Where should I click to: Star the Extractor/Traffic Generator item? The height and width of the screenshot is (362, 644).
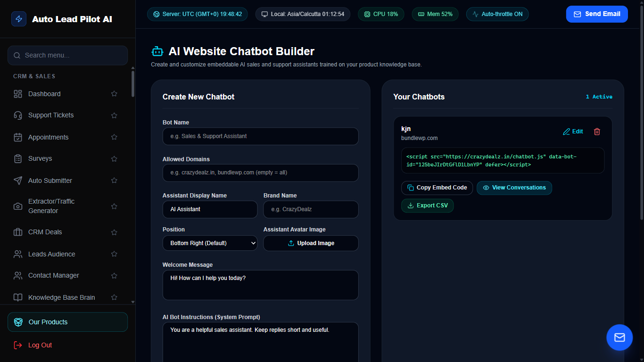[x=114, y=206]
